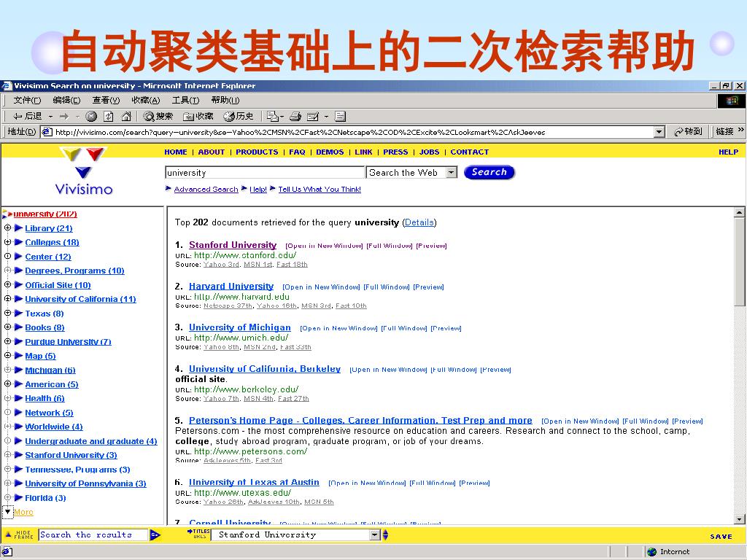Click the results pane scroll-up arrow
Viewport: 747px width, 560px height.
pyautogui.click(x=740, y=212)
